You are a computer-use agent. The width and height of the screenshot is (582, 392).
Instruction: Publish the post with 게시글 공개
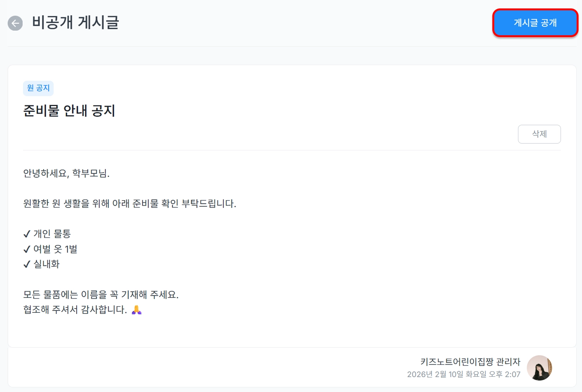[535, 23]
